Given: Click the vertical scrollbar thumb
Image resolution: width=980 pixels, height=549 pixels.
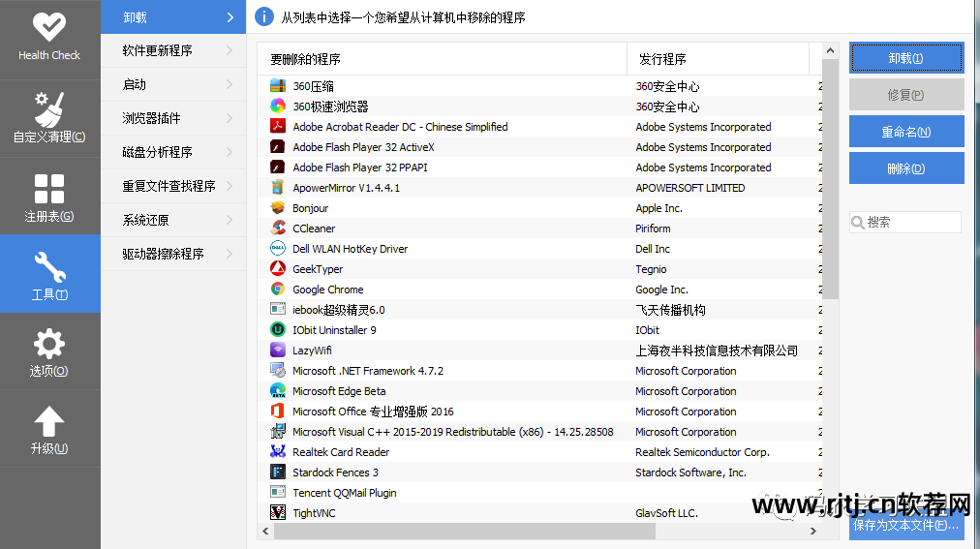Looking at the screenshot, I should 830,180.
